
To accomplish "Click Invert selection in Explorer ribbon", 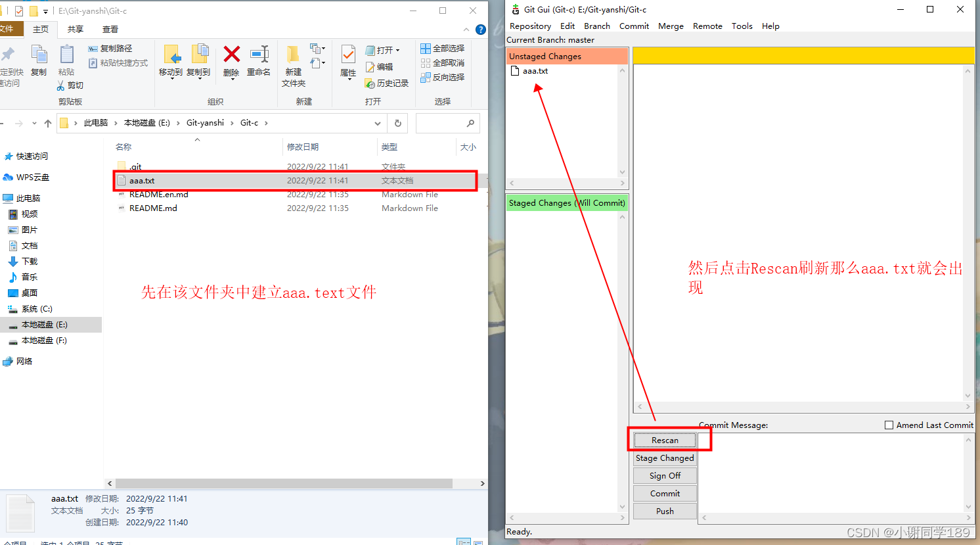I will point(443,78).
